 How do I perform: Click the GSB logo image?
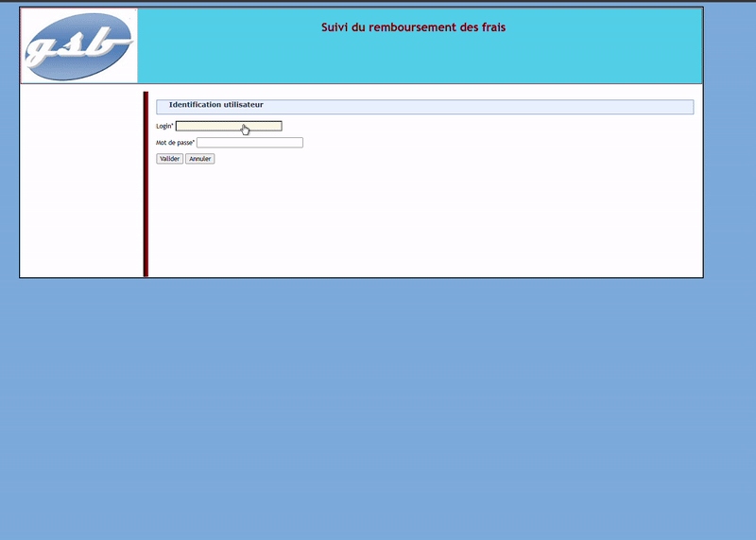click(79, 46)
